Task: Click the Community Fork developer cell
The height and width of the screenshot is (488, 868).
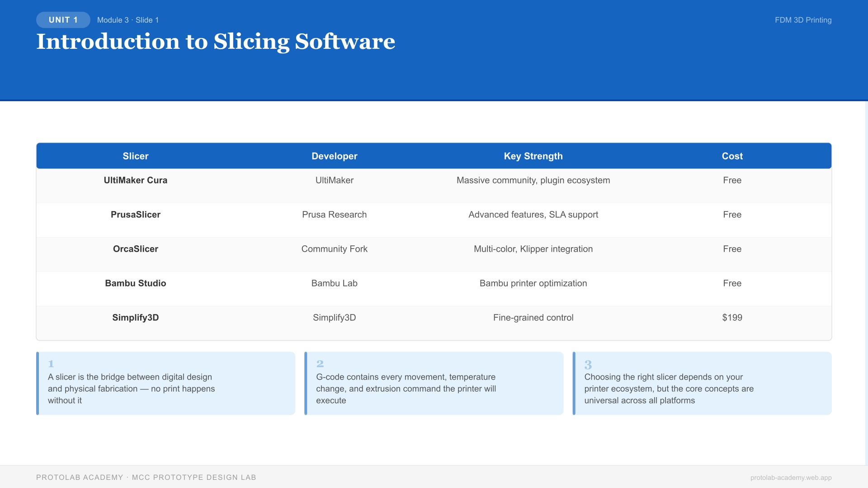Action: click(x=334, y=249)
